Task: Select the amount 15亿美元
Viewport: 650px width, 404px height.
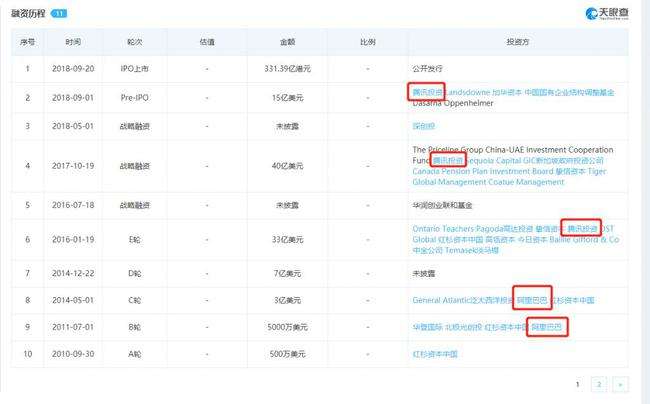Action: pyautogui.click(x=287, y=97)
